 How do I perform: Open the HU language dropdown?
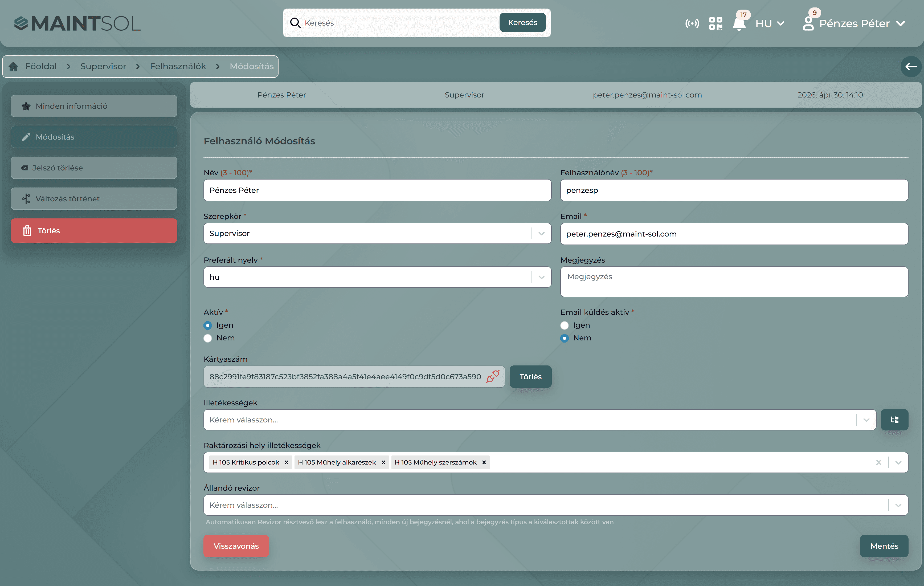point(770,23)
